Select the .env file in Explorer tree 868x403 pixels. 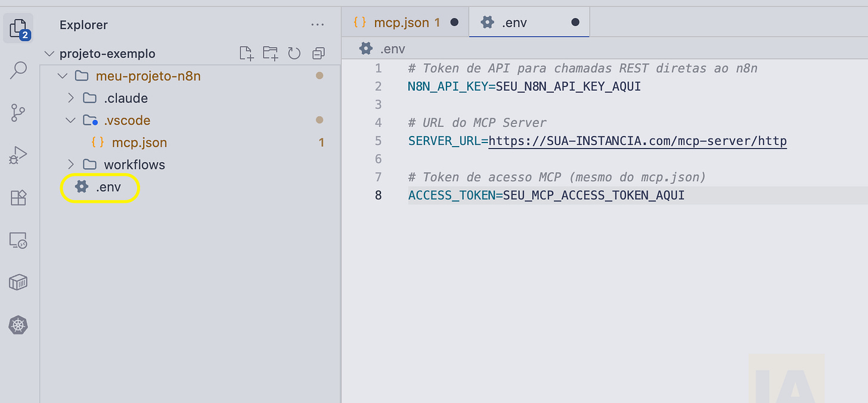pyautogui.click(x=190, y=187)
